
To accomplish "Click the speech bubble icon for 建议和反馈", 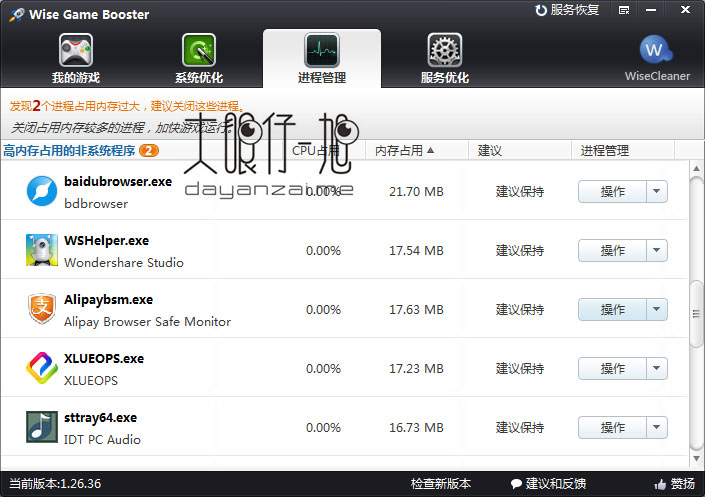I will [x=516, y=484].
